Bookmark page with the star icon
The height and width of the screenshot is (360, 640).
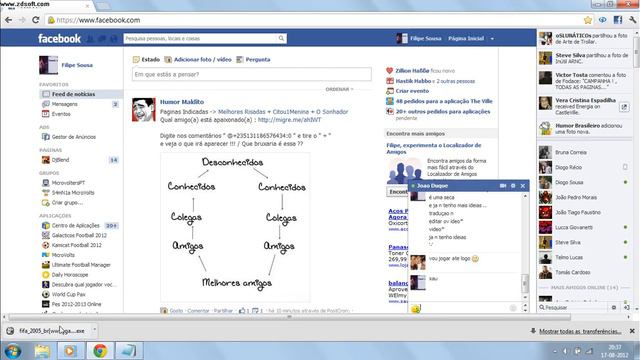(588, 20)
